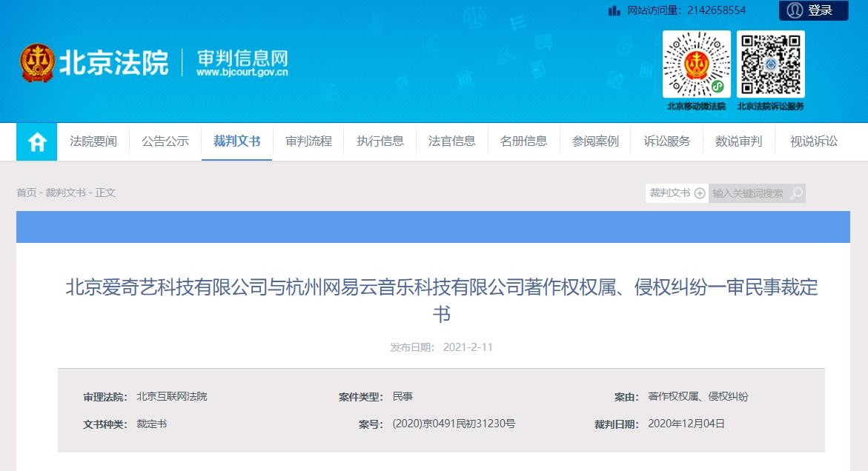Open the 诉讼服务 menu item

pos(667,141)
